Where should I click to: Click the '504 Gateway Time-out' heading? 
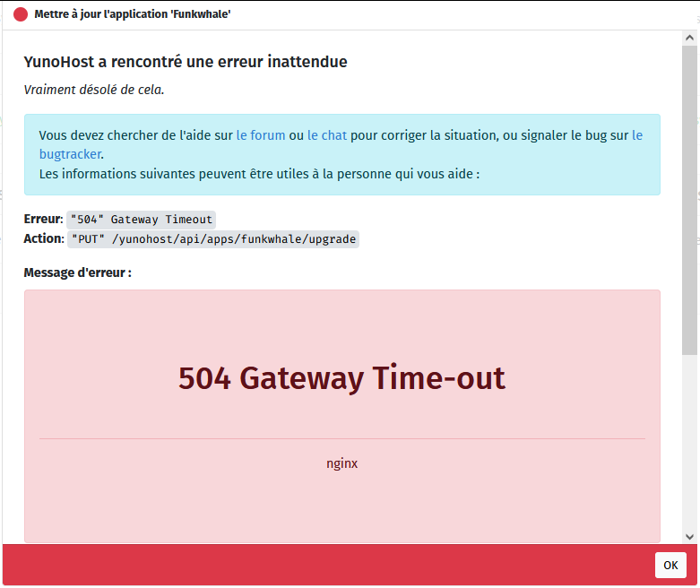(342, 377)
